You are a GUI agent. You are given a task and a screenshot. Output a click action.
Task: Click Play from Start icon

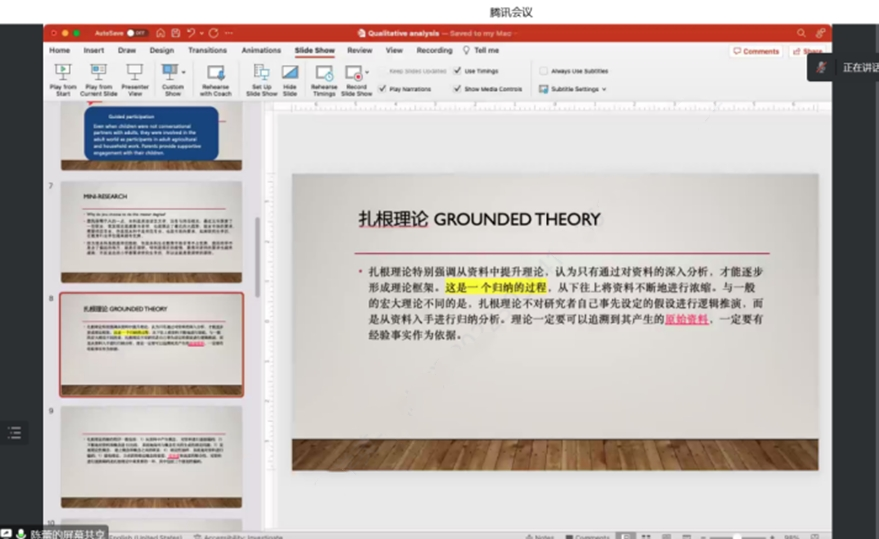62,73
